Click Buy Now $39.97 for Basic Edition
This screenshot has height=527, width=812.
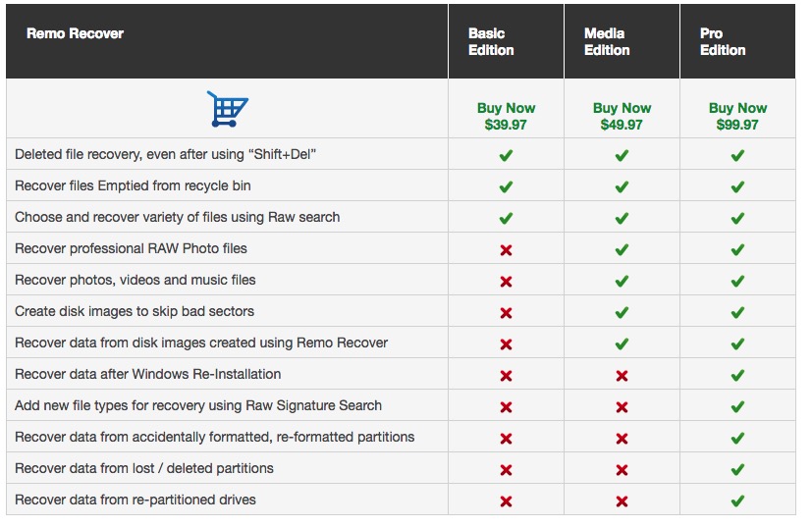[x=506, y=117]
